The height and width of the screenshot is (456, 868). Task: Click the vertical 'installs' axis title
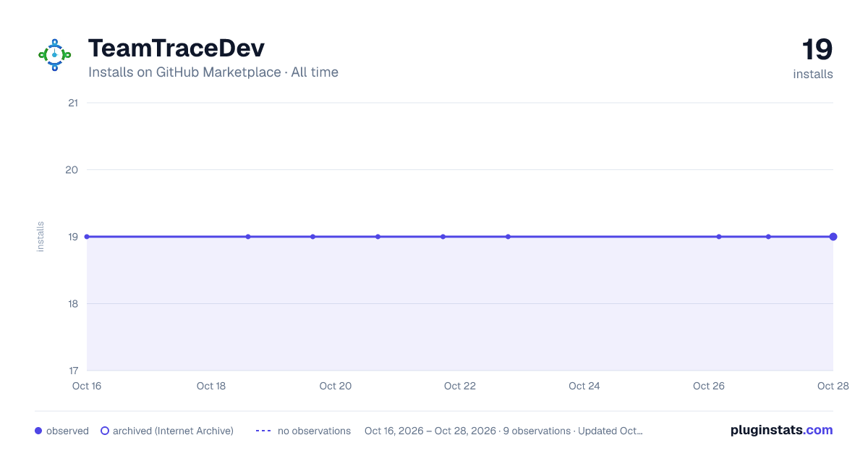tap(41, 237)
